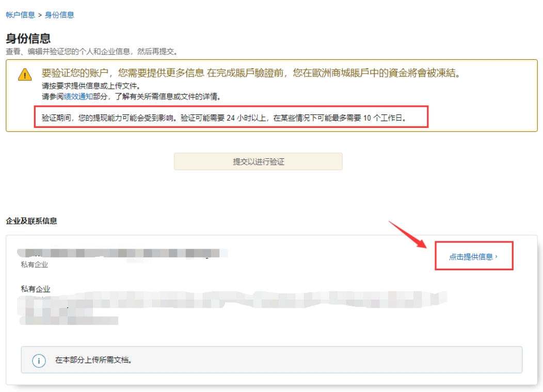
Task: Click the 企业及联系信息 section heading
Action: (31, 221)
